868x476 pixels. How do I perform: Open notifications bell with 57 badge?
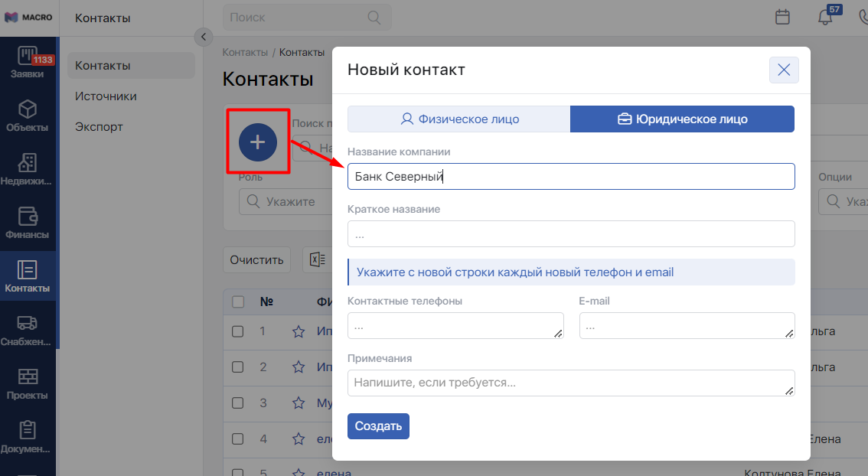(x=825, y=17)
